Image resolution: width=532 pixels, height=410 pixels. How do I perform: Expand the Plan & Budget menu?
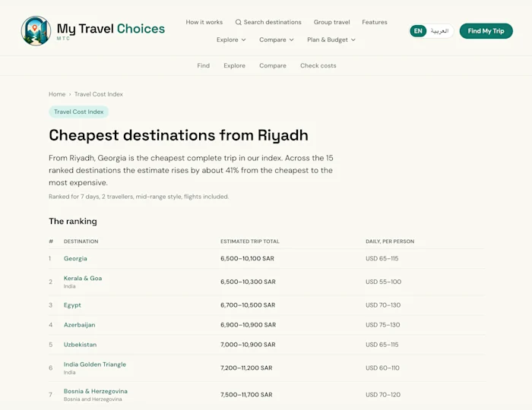pyautogui.click(x=331, y=39)
